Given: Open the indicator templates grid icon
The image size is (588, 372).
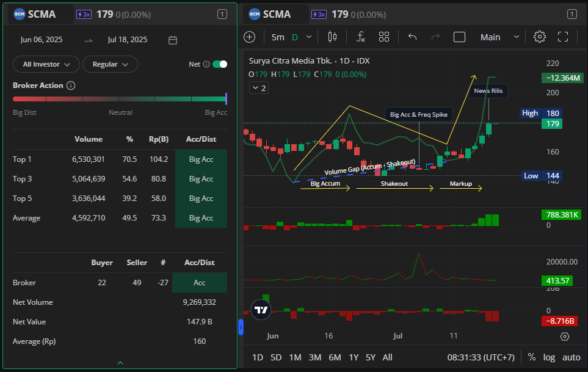Looking at the screenshot, I should (x=384, y=37).
